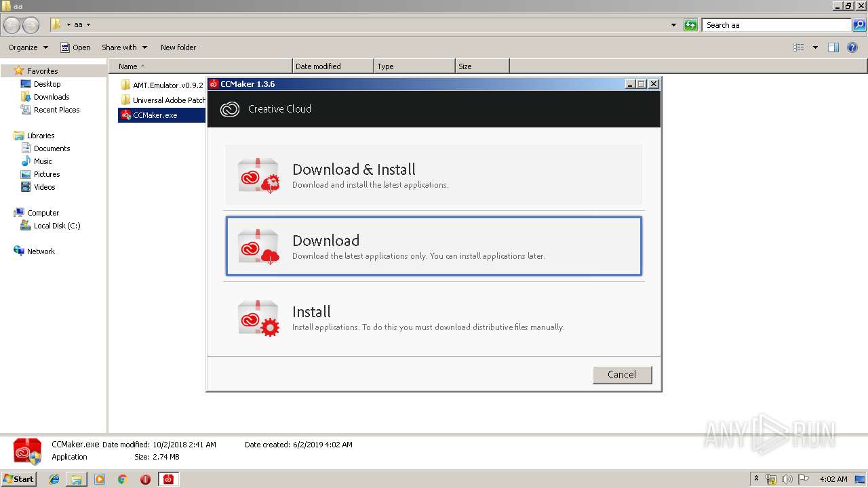Open Libraries in navigation pane
Screen dimensions: 868x488
pyautogui.click(x=41, y=136)
